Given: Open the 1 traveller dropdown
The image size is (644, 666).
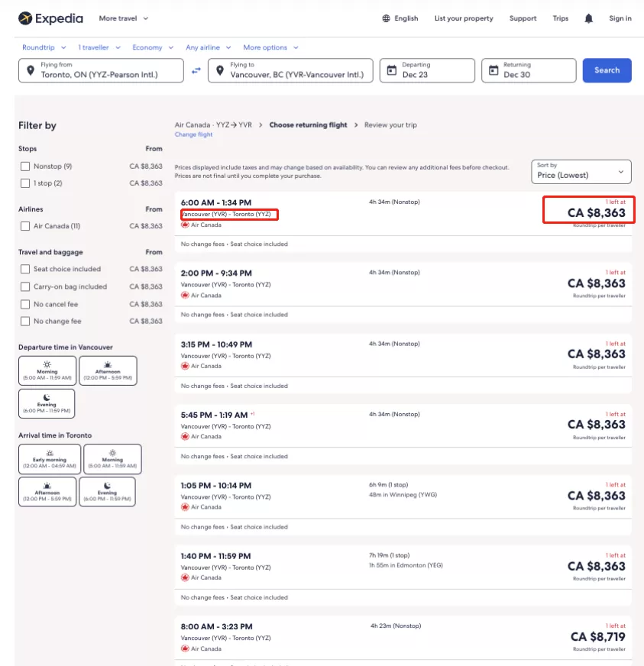Looking at the screenshot, I should point(99,47).
